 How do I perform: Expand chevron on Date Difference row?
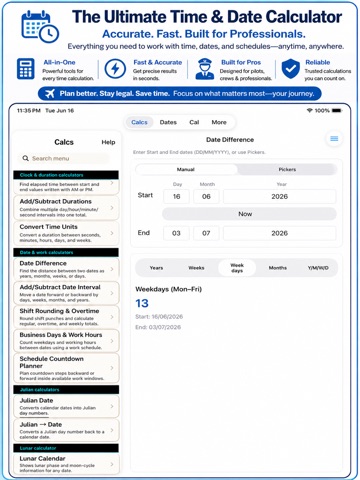[x=112, y=269]
